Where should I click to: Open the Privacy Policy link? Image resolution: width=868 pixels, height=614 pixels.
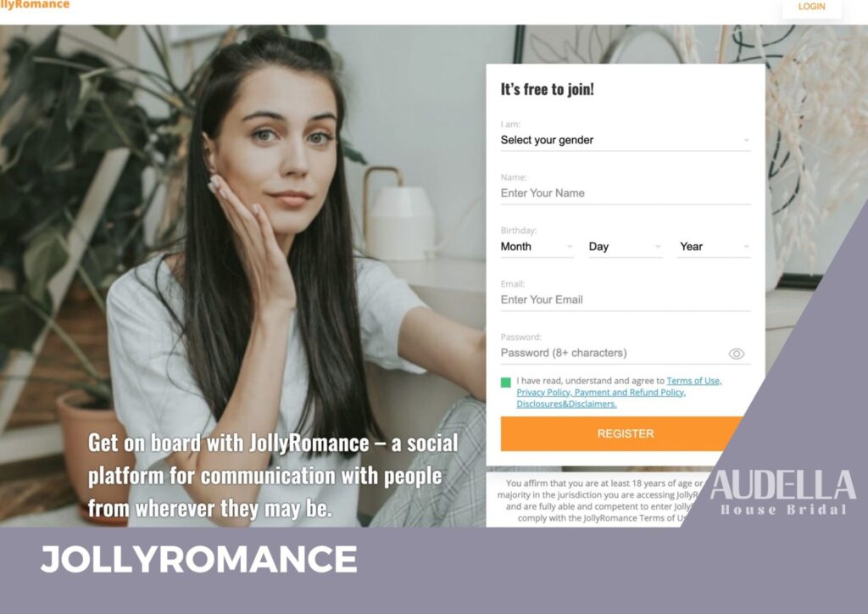point(544,392)
